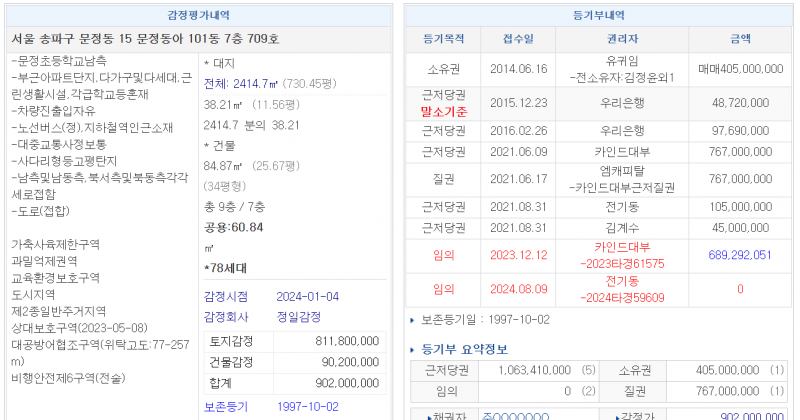800x420 pixels.
Task: Click the 정일감정 appraisal company name
Action: [x=300, y=318]
